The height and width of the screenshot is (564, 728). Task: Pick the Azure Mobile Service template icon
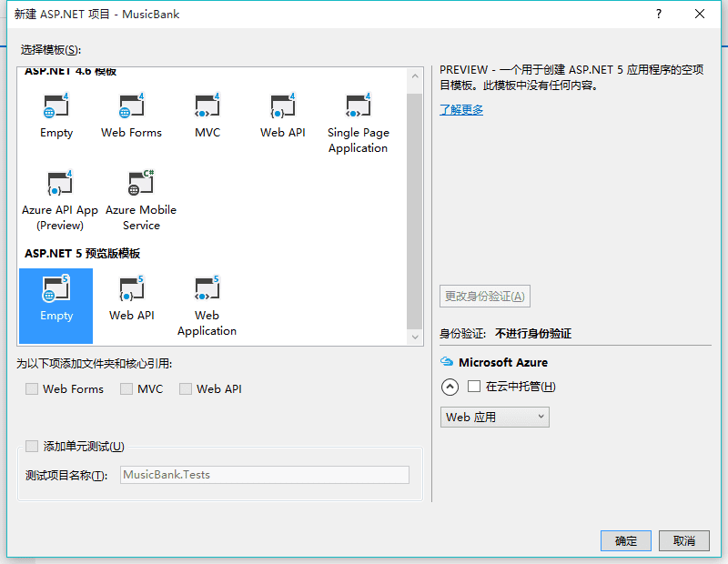click(141, 183)
